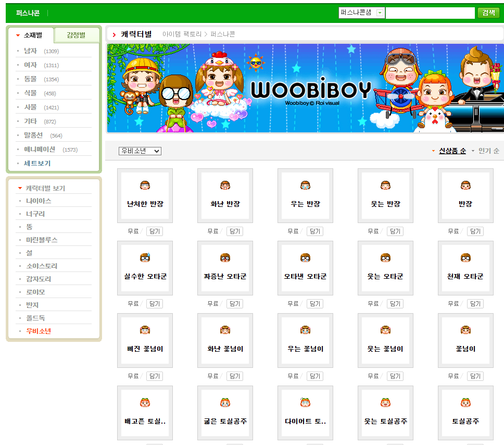504x445 pixels.
Task: Click the 다이어트 토 emoticon icon
Action: 305,402
